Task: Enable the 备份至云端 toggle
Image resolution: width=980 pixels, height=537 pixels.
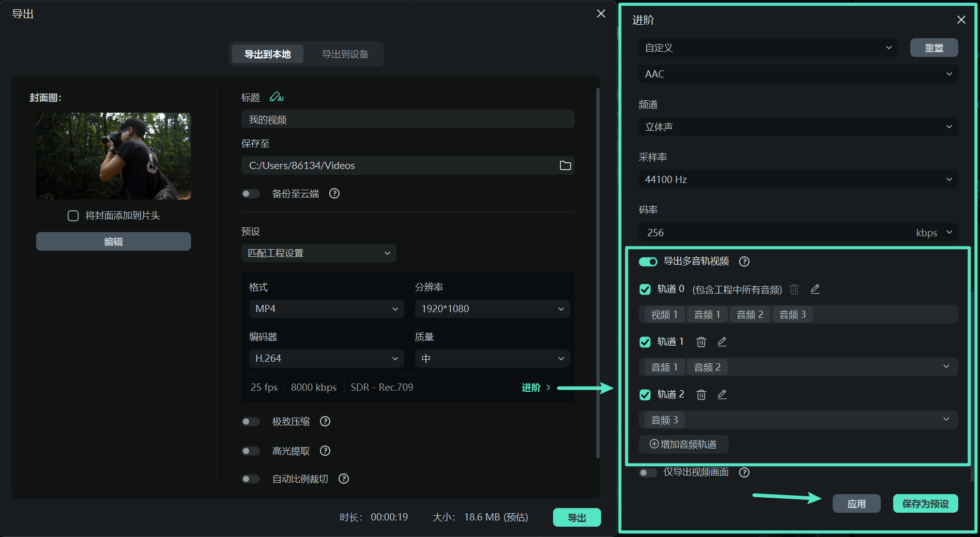Action: pyautogui.click(x=251, y=193)
